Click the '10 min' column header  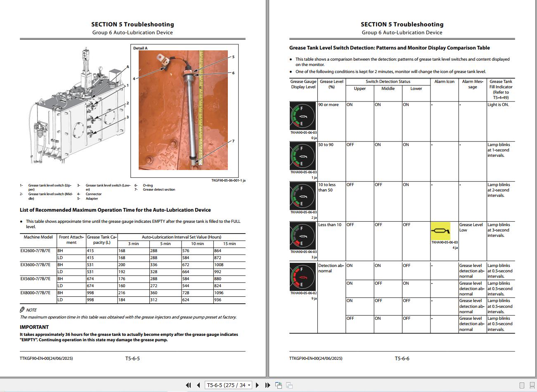tap(197, 244)
